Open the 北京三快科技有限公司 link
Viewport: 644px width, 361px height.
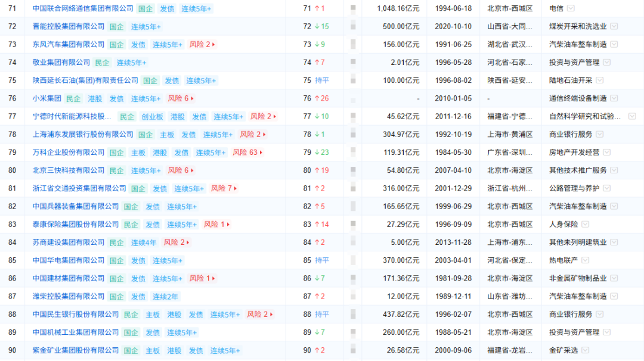[69, 170]
